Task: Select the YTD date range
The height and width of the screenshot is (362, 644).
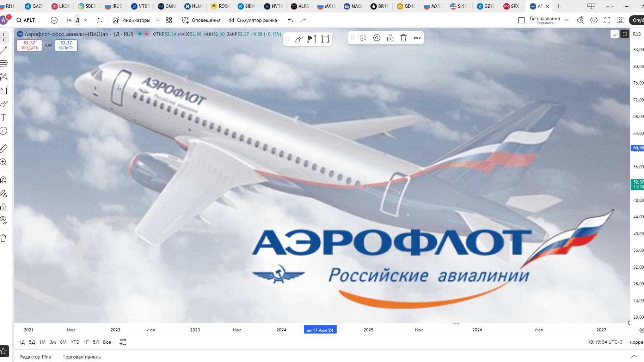Action: pos(75,342)
